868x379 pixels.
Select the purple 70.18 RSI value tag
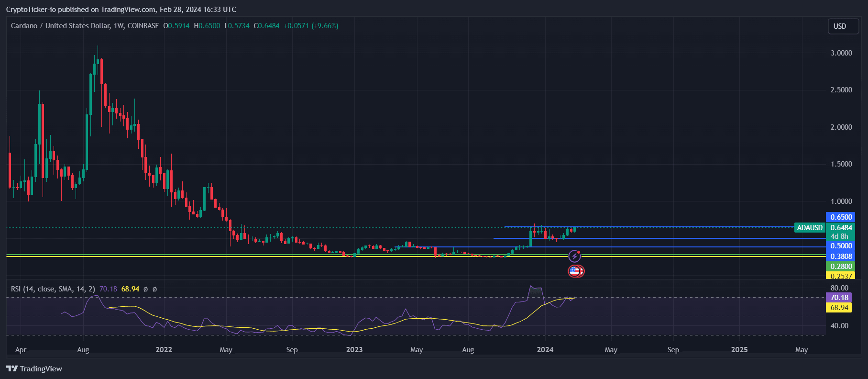[839, 298]
